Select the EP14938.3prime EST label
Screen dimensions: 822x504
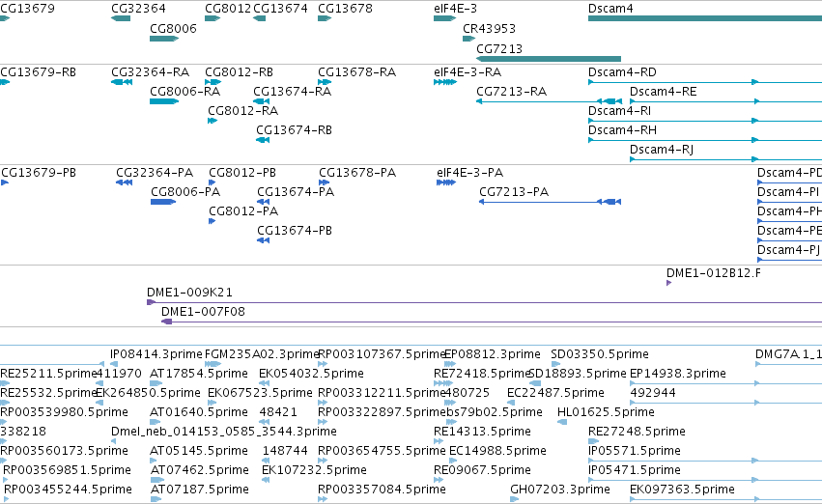pos(678,374)
